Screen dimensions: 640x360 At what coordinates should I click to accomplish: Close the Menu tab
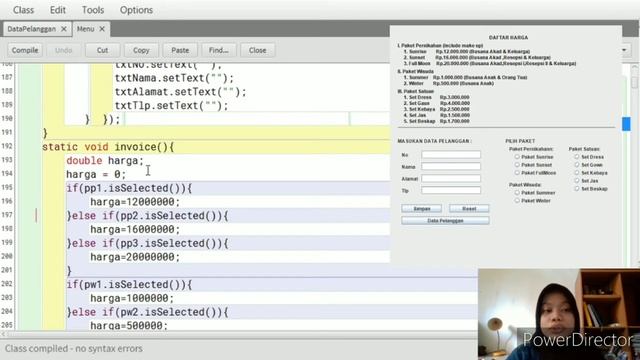[x=102, y=29]
